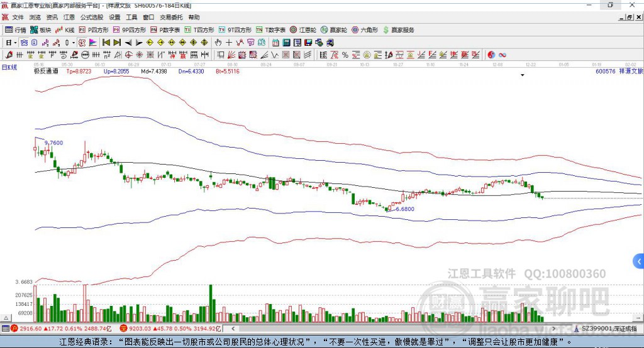Image resolution: width=644 pixels, height=348 pixels.
Task: Select the hand pan tool
Action: tap(218, 43)
